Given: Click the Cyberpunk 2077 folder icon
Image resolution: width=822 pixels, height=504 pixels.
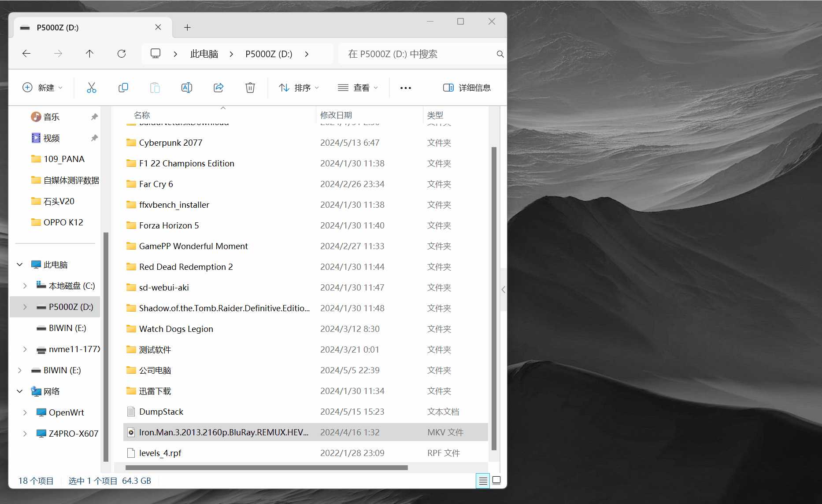Looking at the screenshot, I should pyautogui.click(x=131, y=143).
